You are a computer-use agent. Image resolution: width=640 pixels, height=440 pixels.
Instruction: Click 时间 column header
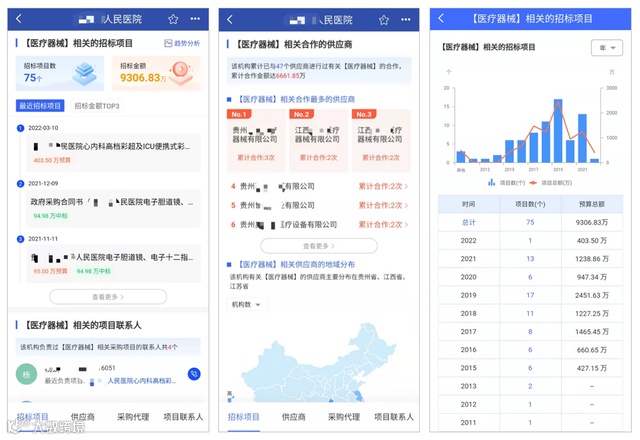point(469,204)
